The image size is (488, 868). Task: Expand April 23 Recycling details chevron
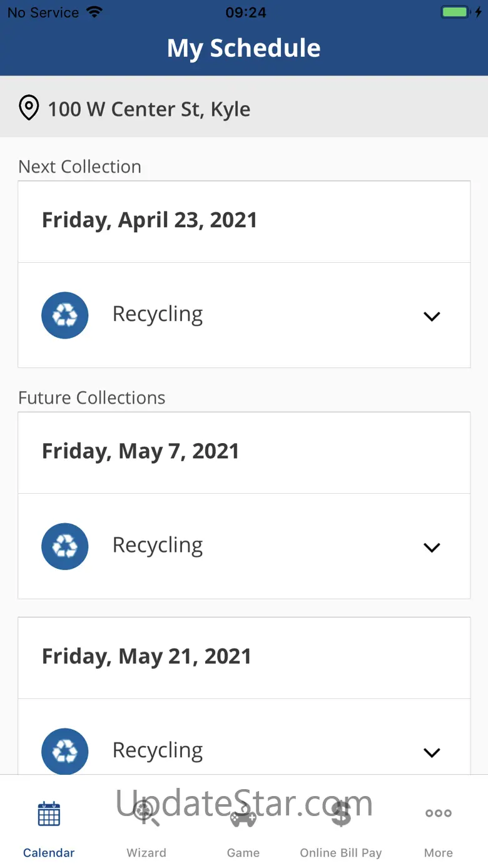[432, 316]
